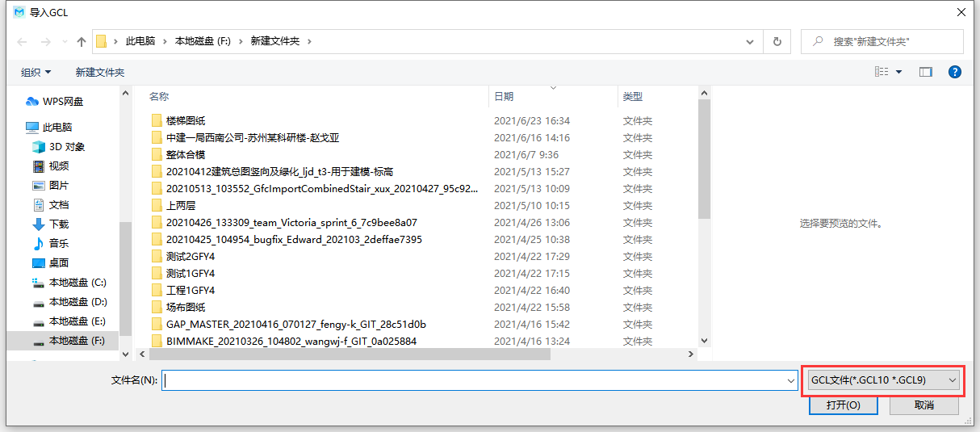Toggle the preview pane icon
980x432 pixels.
926,72
